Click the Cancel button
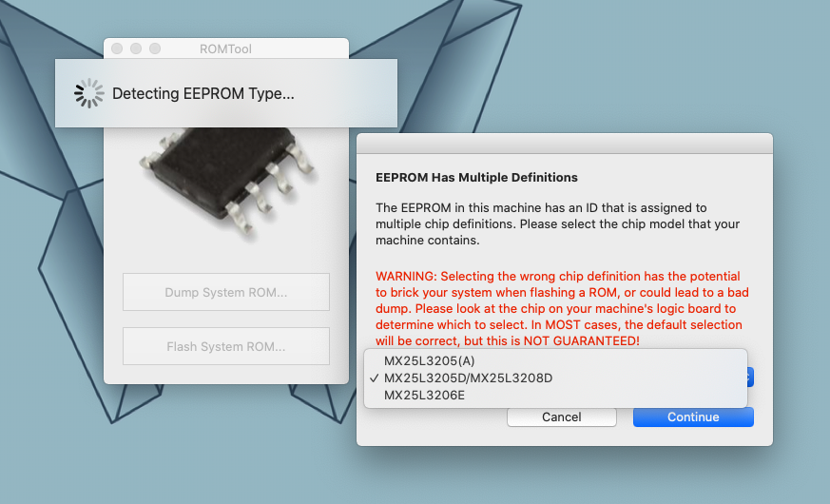The image size is (830, 504). tap(562, 417)
